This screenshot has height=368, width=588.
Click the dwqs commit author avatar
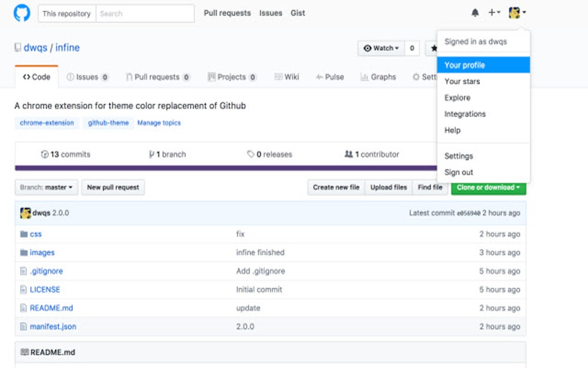pos(25,213)
